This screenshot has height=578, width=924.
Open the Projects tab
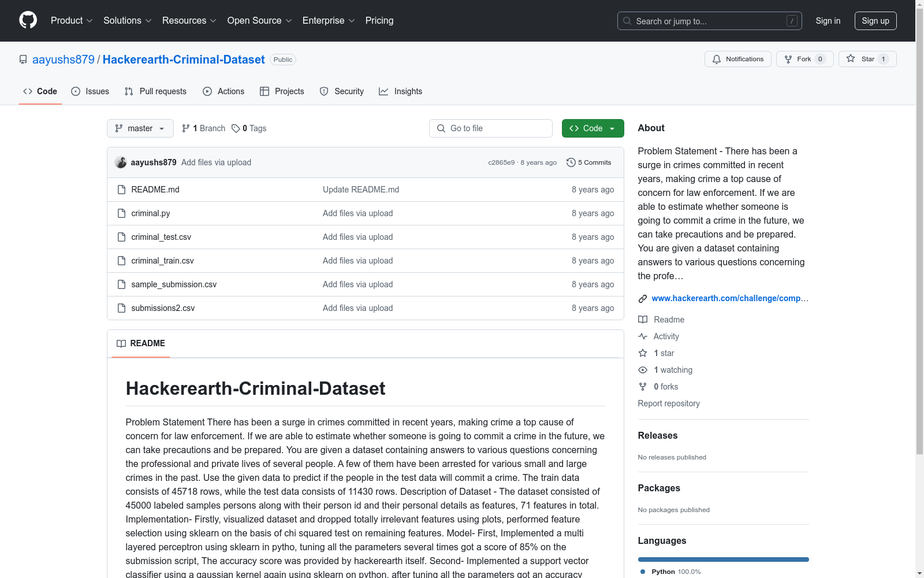pos(282,91)
